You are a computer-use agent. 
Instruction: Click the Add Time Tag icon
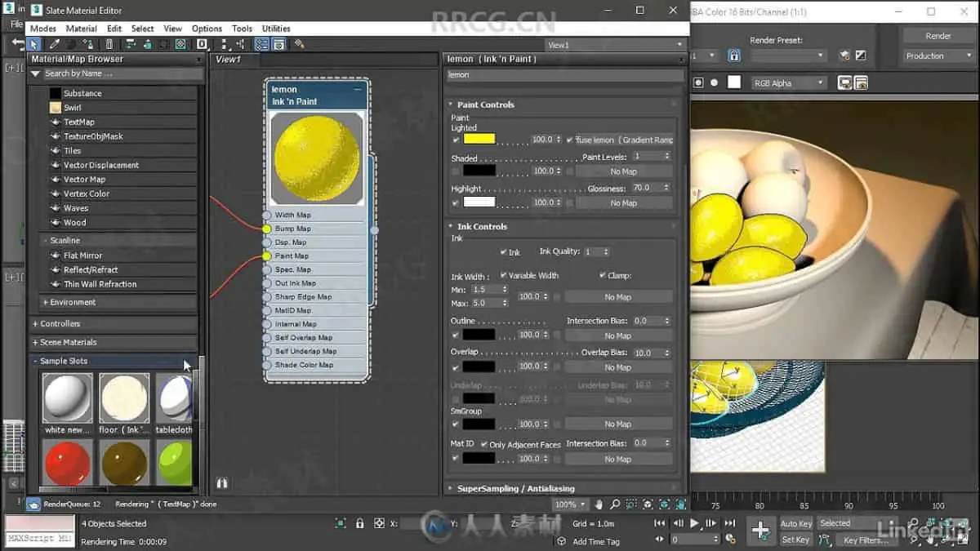(x=560, y=541)
